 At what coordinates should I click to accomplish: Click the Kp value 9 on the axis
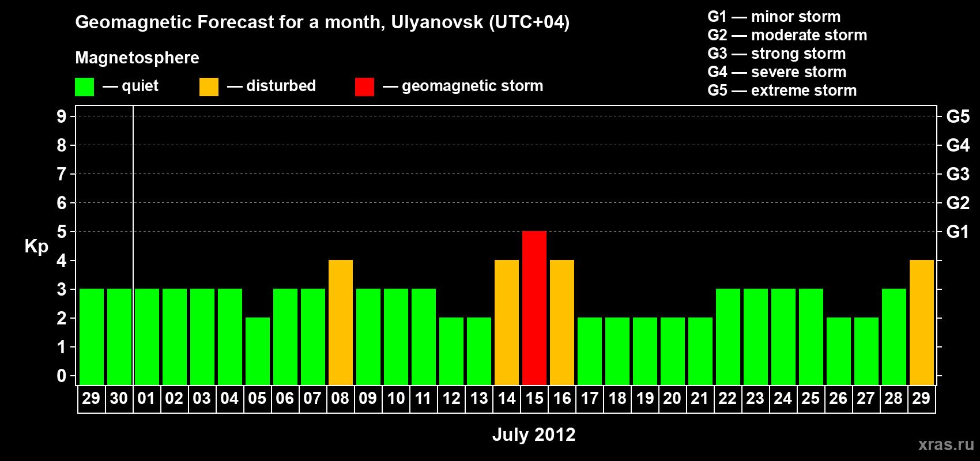pyautogui.click(x=62, y=116)
